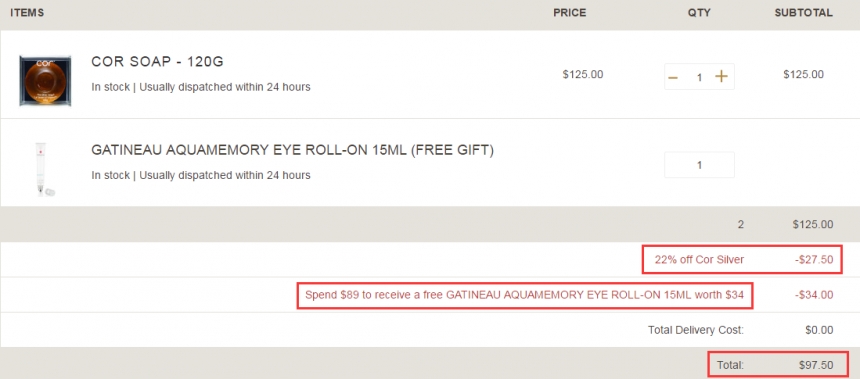
Task: Open Gatineau Aquamemory Eye Roll-On product link
Action: tap(292, 150)
